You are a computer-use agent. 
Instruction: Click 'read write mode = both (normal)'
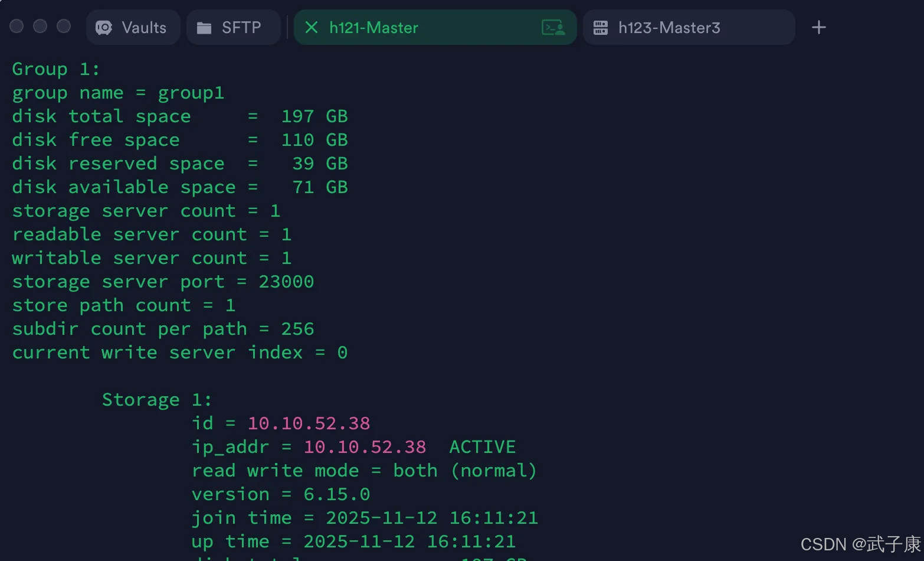364,471
